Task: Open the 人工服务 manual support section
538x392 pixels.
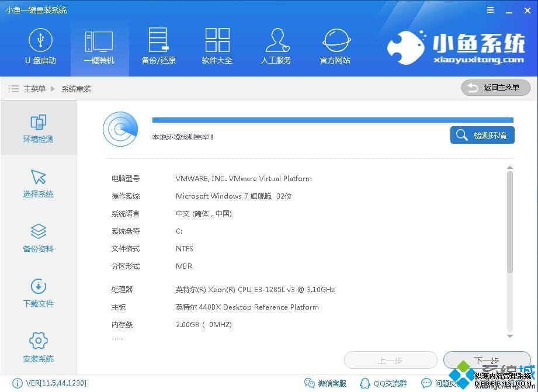Action: (276, 46)
